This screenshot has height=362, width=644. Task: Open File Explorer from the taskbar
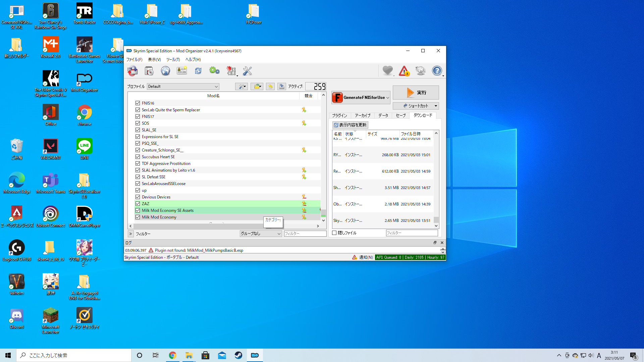(189, 355)
